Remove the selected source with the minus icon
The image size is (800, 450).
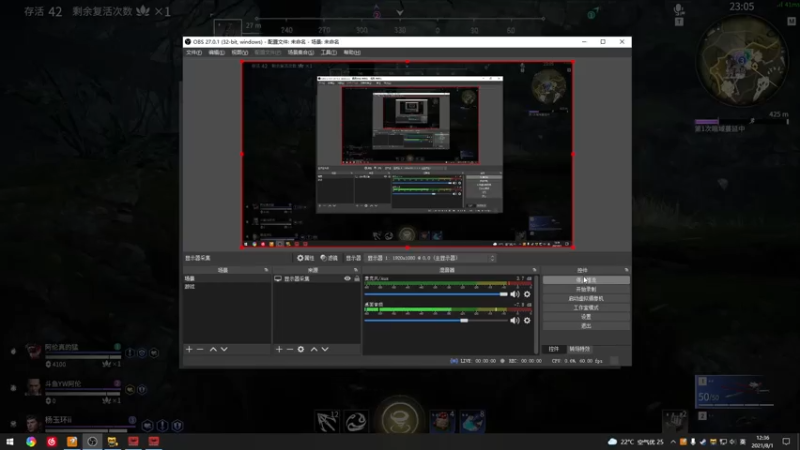pos(290,349)
